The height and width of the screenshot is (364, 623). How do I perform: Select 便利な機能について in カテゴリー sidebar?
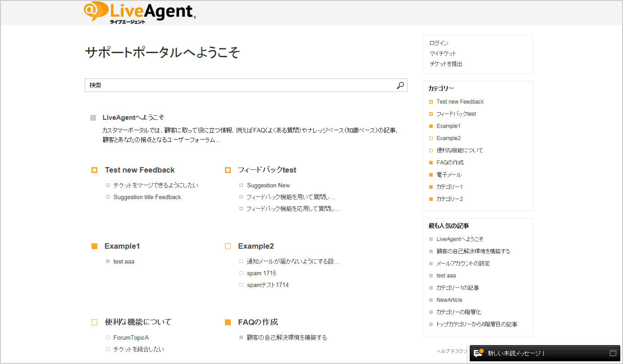459,150
